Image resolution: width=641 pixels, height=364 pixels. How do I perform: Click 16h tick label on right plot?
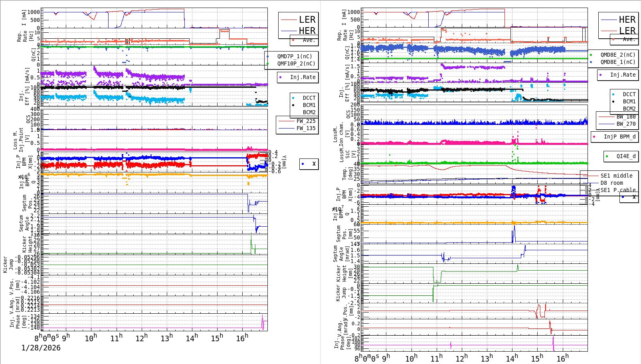point(563,358)
